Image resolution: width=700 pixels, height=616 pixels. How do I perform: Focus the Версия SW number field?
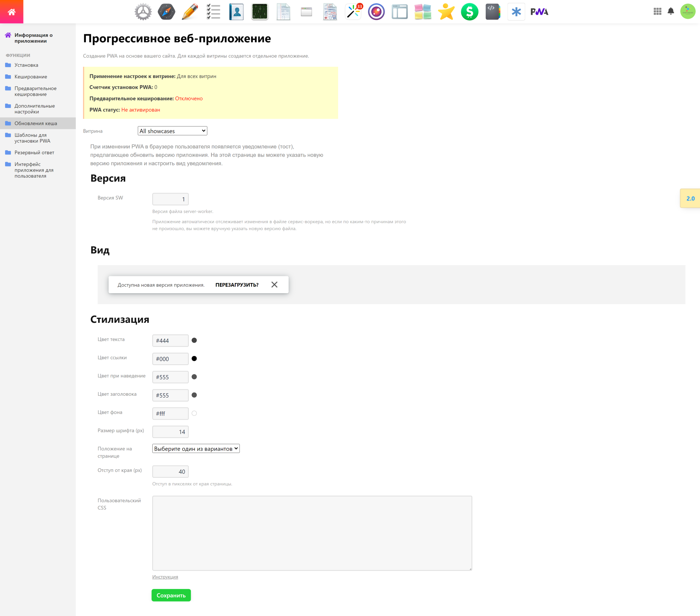[x=170, y=199]
